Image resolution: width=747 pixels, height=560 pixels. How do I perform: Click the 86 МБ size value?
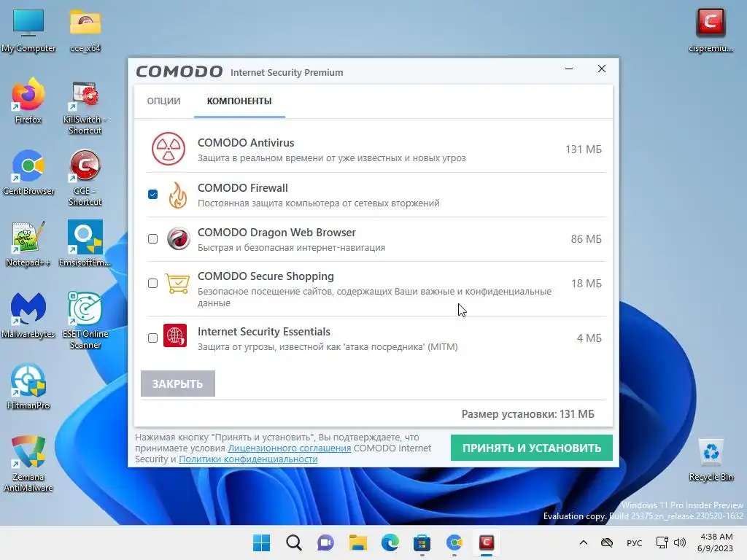(x=586, y=239)
